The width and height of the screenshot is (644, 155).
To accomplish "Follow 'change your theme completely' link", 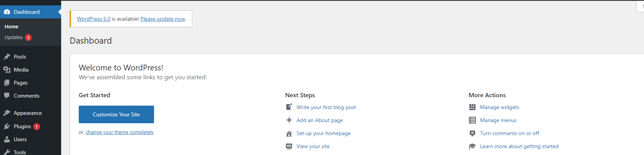I will click(x=120, y=132).
